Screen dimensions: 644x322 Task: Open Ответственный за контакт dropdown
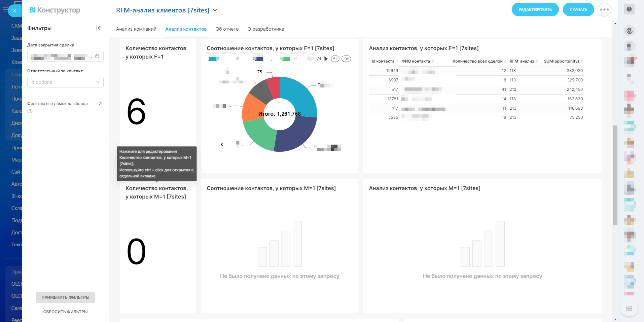click(65, 82)
